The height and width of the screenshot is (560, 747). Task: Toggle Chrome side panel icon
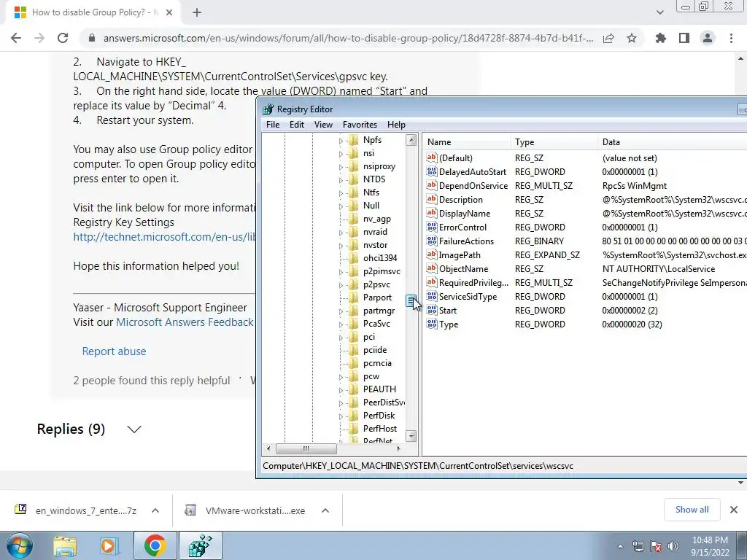(x=684, y=38)
